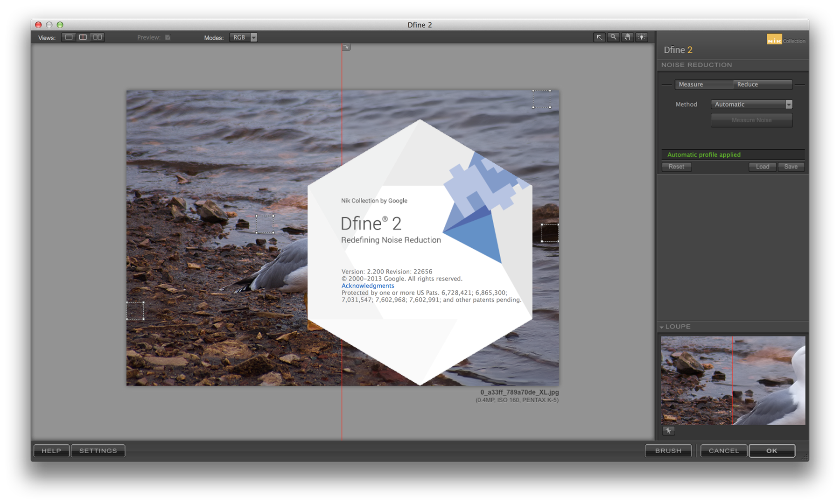Close the Dfine 2 window
Viewport: 840px width, 504px height.
point(38,25)
